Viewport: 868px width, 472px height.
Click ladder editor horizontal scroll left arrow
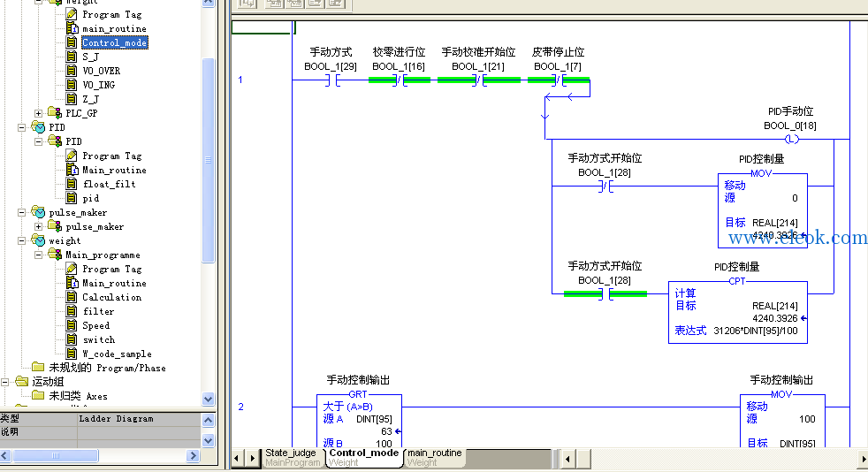pos(567,459)
